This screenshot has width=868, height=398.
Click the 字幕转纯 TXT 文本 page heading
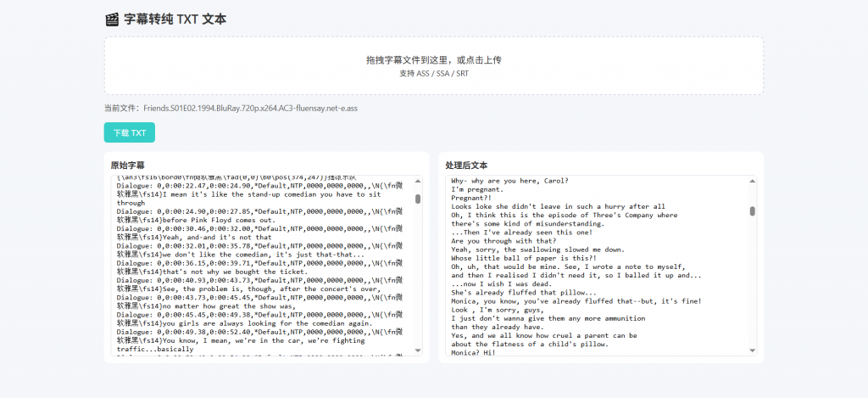click(x=175, y=19)
